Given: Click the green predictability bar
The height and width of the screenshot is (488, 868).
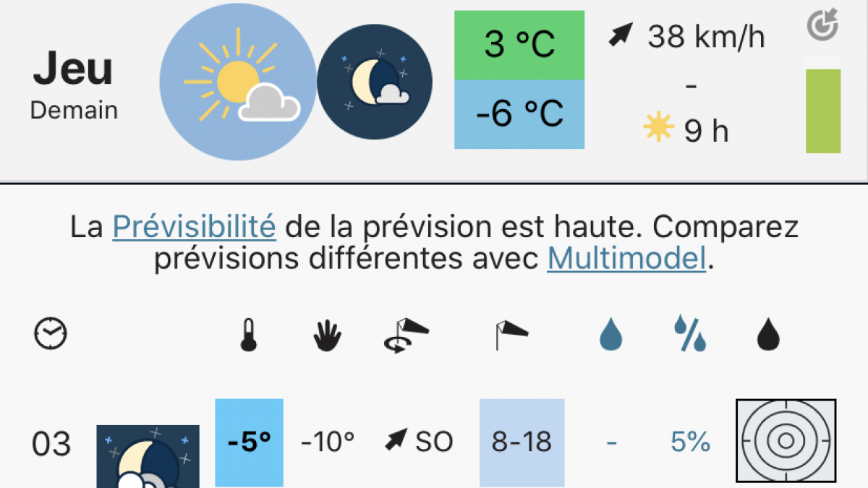Looking at the screenshot, I should coord(823,111).
